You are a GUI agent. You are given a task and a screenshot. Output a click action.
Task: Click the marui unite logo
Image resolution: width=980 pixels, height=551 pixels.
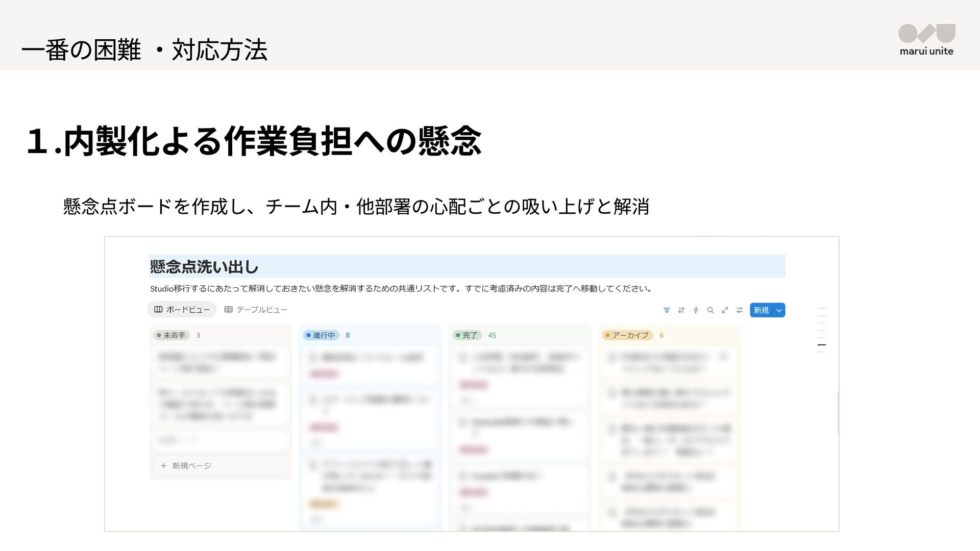(x=926, y=40)
